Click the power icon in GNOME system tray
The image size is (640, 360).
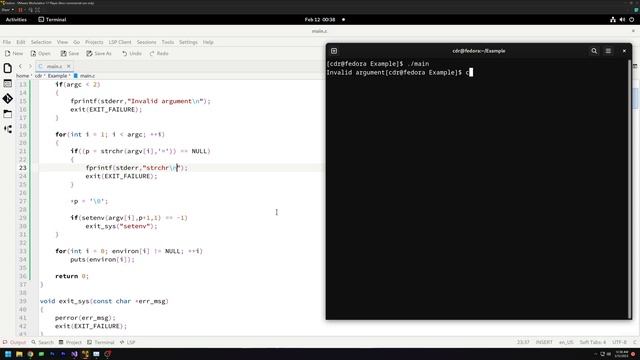(631, 20)
